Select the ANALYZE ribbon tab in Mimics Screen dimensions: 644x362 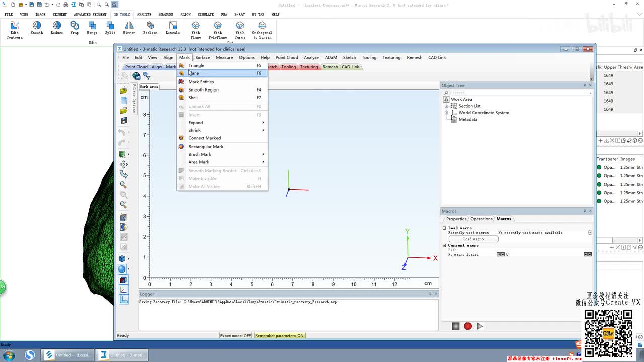[x=144, y=15]
